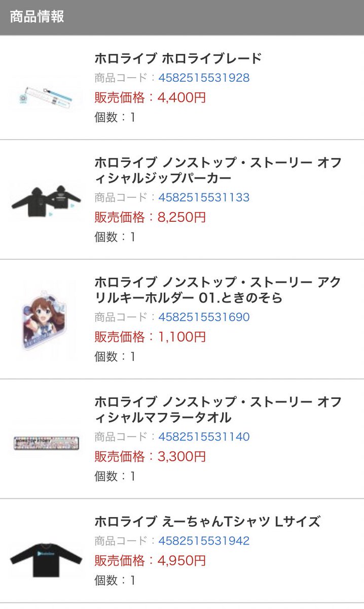The height and width of the screenshot is (609, 364).
Task: Select the ホロライブ ホロライブレード title
Action: (178, 58)
